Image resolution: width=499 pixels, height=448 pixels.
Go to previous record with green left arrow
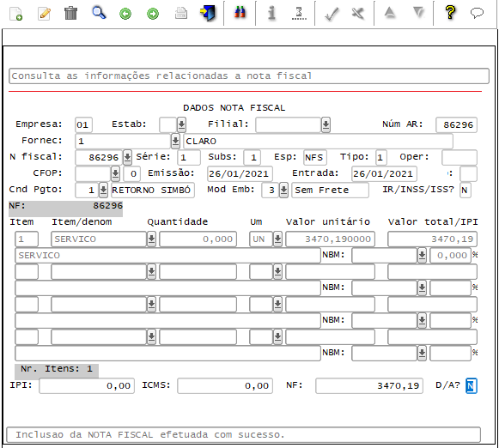click(125, 14)
